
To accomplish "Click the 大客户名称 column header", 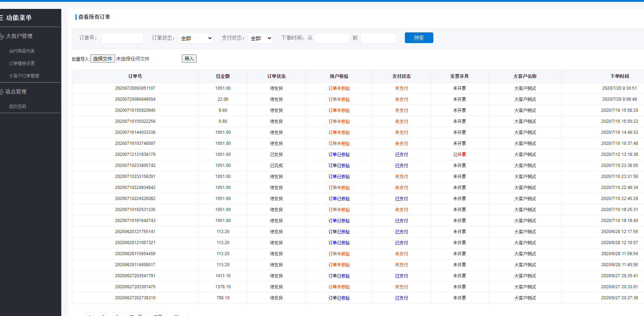I will tap(525, 77).
